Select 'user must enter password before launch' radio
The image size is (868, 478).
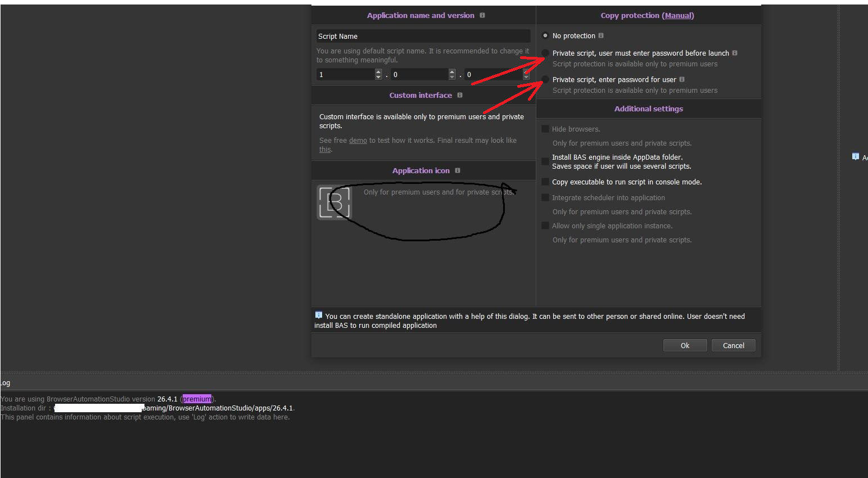(x=545, y=53)
